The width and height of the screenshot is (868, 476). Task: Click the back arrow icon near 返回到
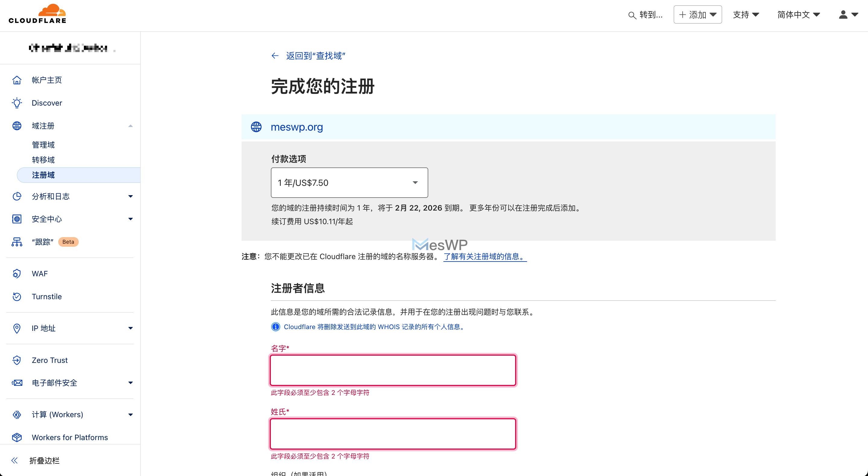pyautogui.click(x=275, y=56)
